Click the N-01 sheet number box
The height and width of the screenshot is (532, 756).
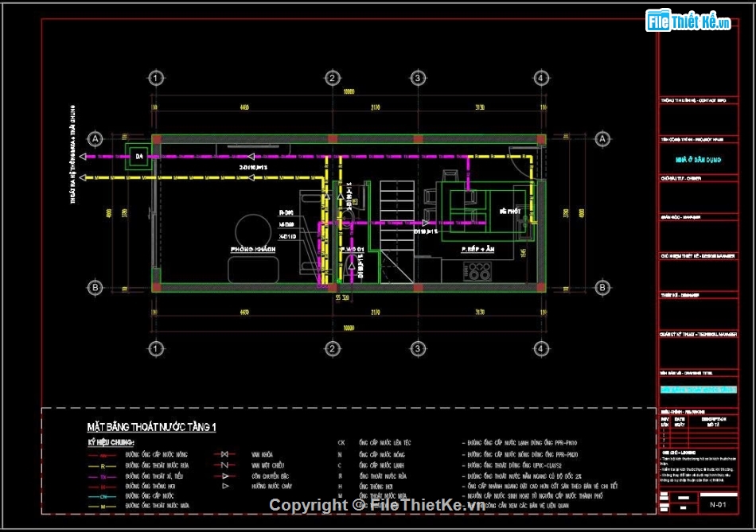click(718, 503)
